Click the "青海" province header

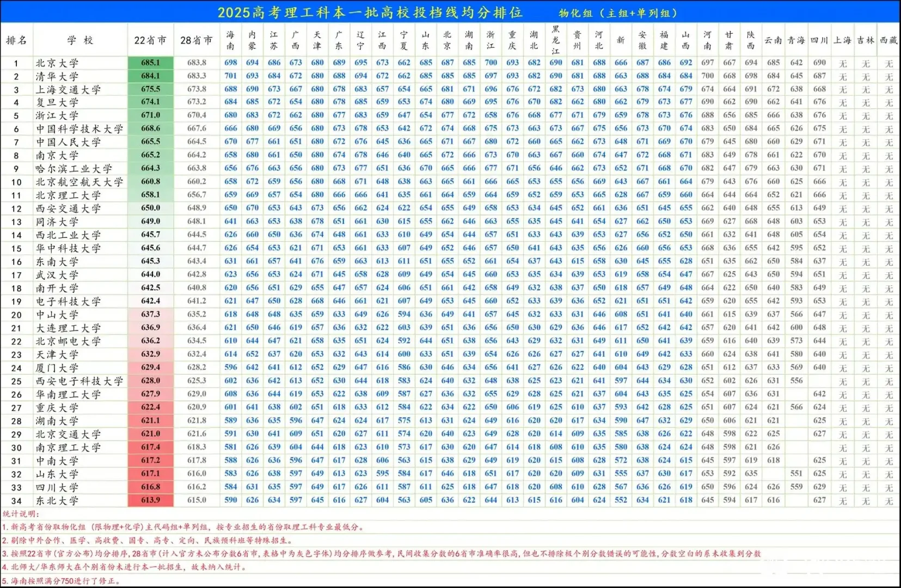pyautogui.click(x=796, y=40)
